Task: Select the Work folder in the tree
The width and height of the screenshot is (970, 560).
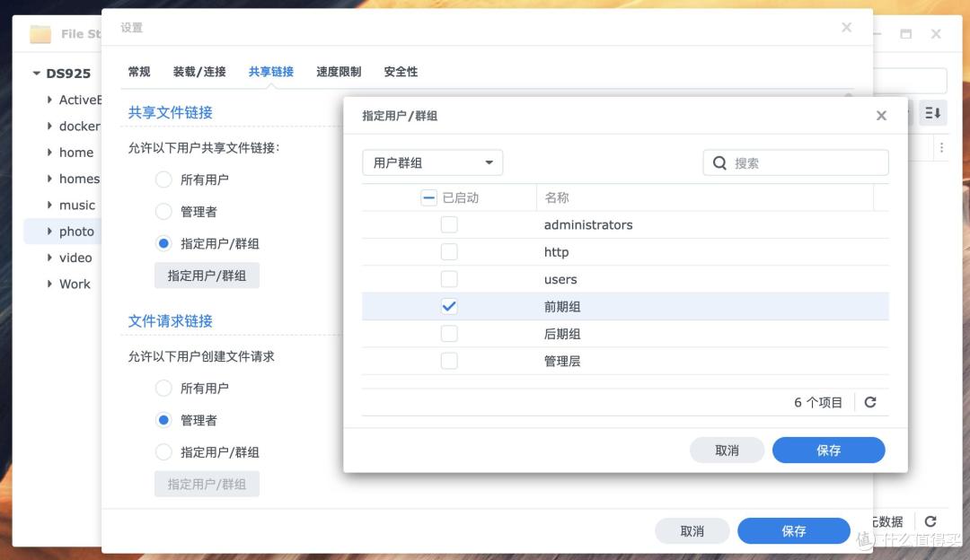Action: (75, 284)
